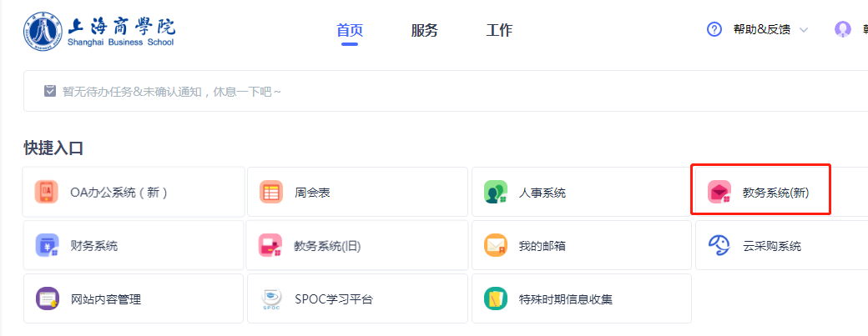Viewport: 868px width, 336px height.
Task: Click the user avatar at top right
Action: pos(842,30)
